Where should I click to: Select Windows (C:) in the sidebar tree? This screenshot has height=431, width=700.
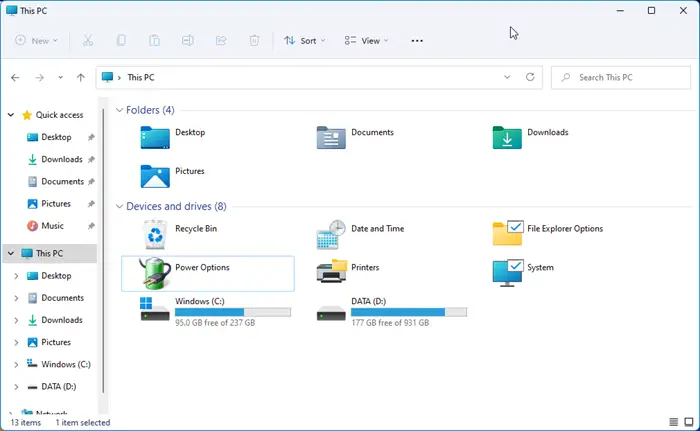(x=66, y=364)
